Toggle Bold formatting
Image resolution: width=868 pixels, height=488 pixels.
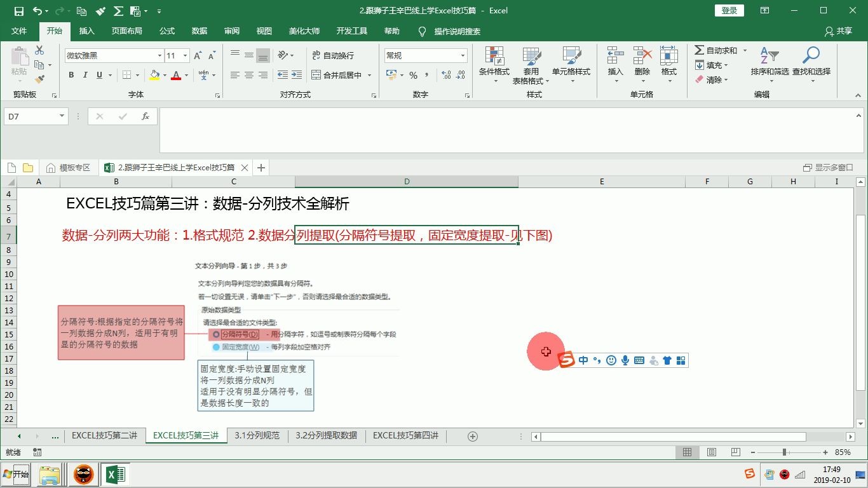71,75
